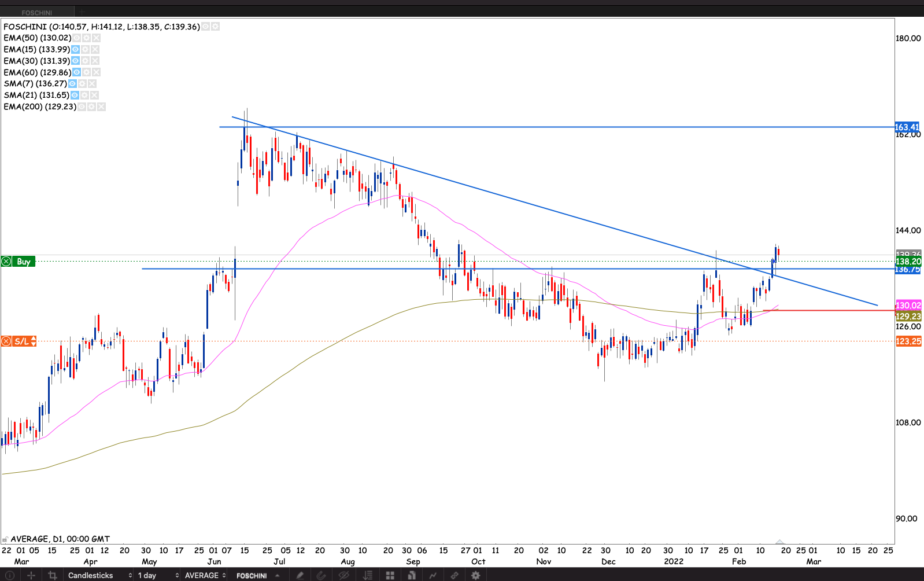Show the EMA(200) line via eye icon

click(82, 106)
